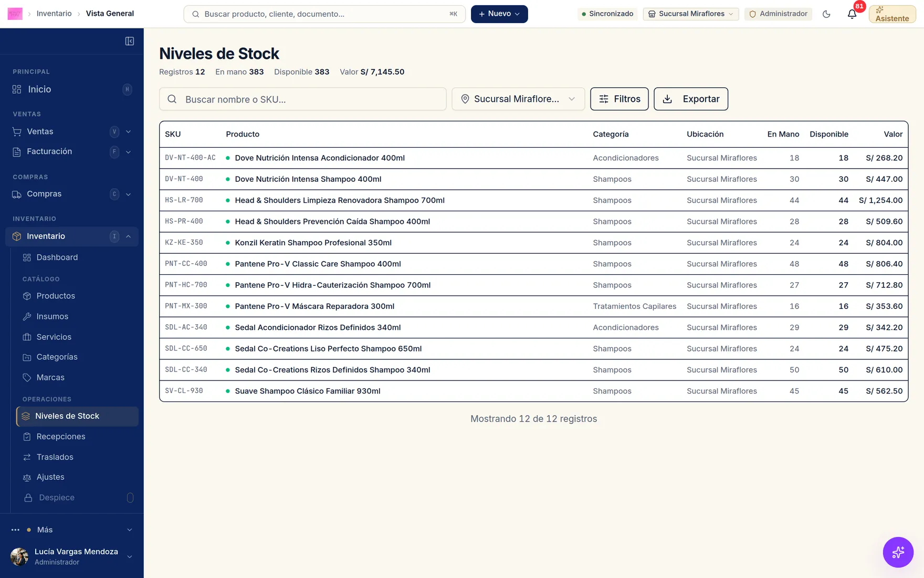Focus the global search field

pos(324,14)
